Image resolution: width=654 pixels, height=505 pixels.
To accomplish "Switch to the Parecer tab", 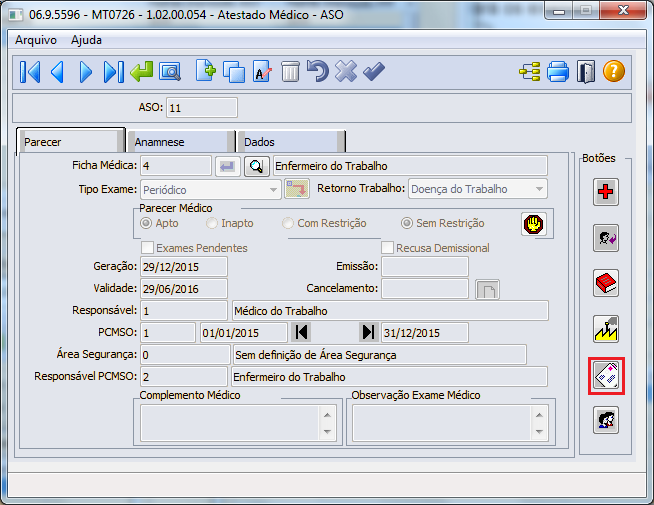I will click(x=71, y=142).
